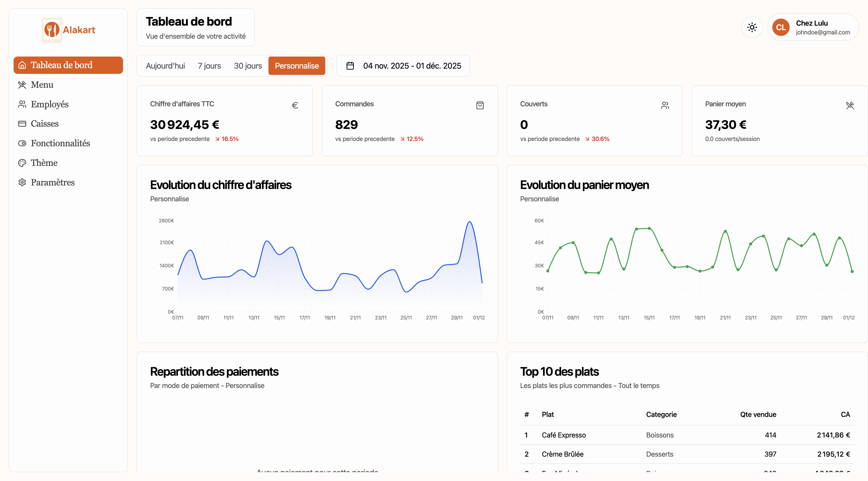The width and height of the screenshot is (868, 481).
Task: Click the people icon on the Couverts card
Action: [x=665, y=105]
